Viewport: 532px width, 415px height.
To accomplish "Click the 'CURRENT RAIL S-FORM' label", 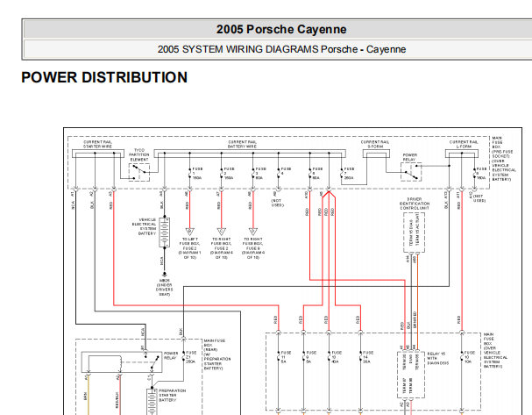I will tap(375, 144).
